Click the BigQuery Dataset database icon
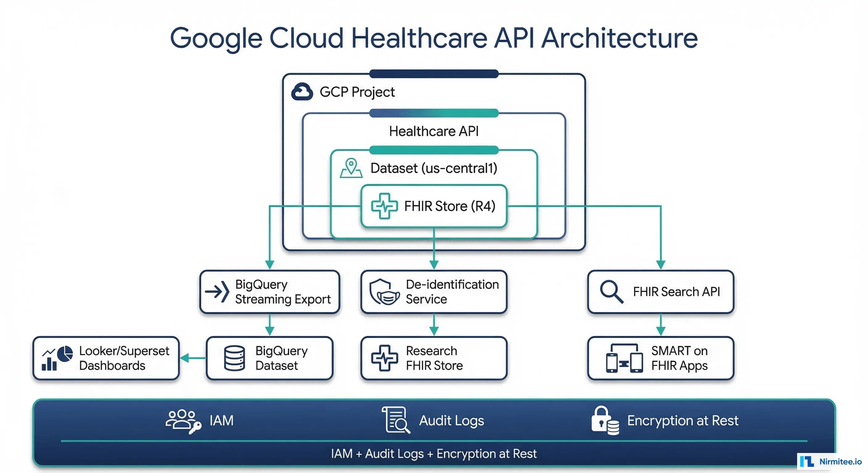This screenshot has height=473, width=868. tap(234, 358)
